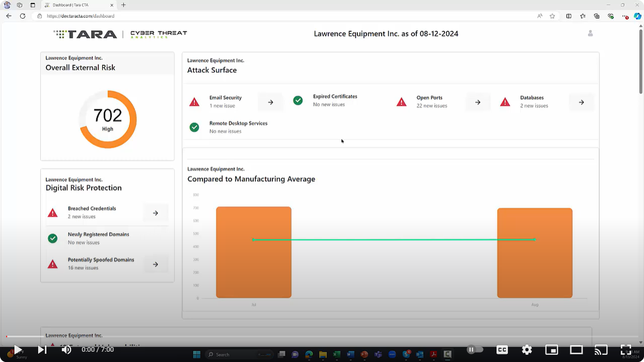Viewport: 644px width, 362px height.
Task: Close the Dashboard | Tara CTA tab
Action: 111,5
